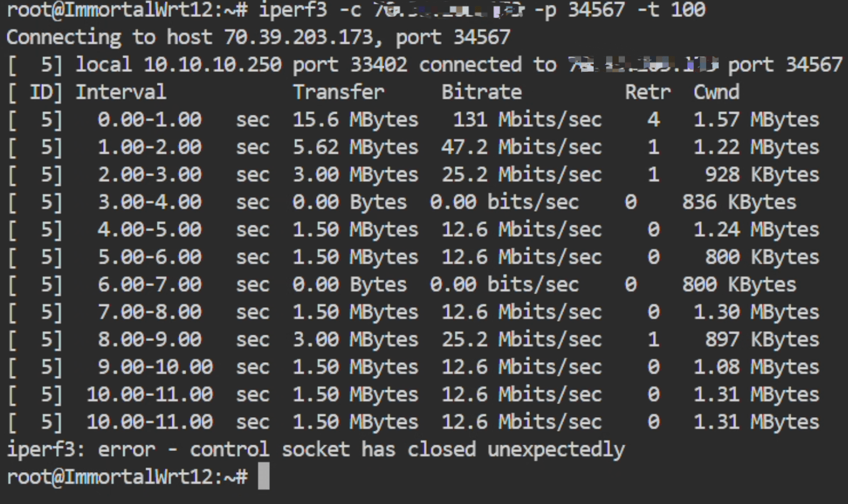Click the Cwnd column header
Image resolution: width=848 pixels, height=504 pixels.
(x=716, y=92)
